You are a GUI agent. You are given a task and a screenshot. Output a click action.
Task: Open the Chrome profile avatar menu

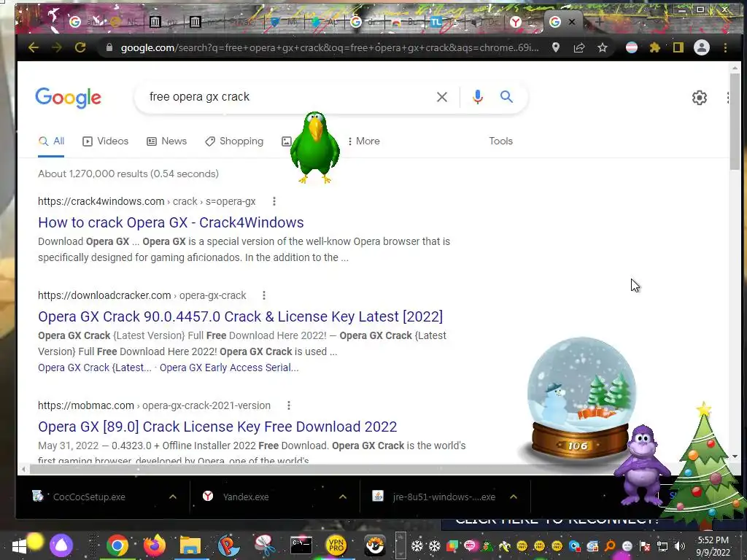coord(701,47)
